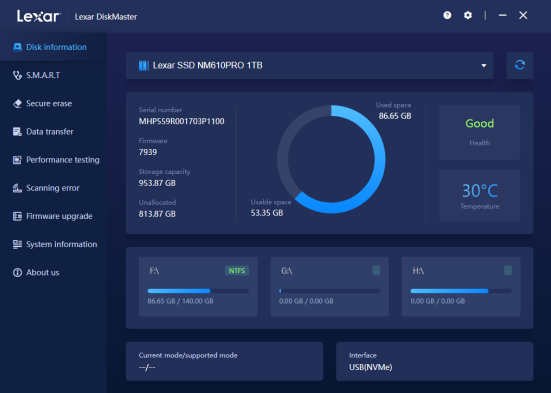Click used space value 86.65 GB
This screenshot has height=393, width=551.
(x=395, y=116)
